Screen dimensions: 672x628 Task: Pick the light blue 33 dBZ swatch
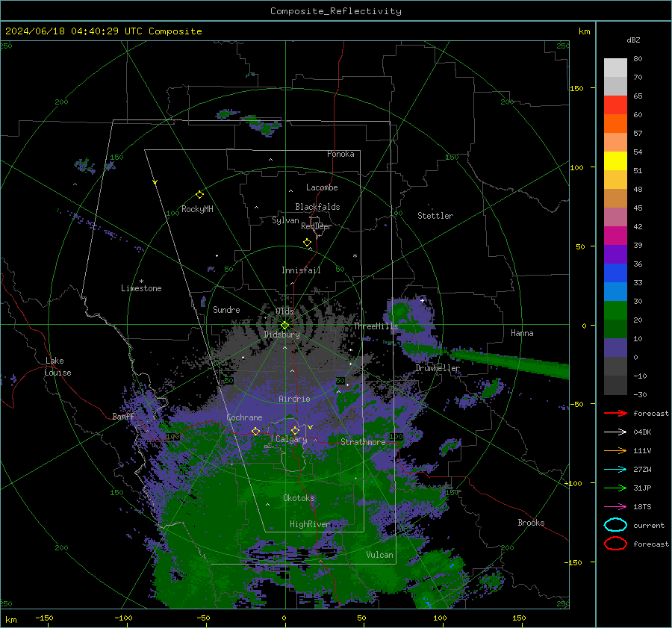point(615,291)
